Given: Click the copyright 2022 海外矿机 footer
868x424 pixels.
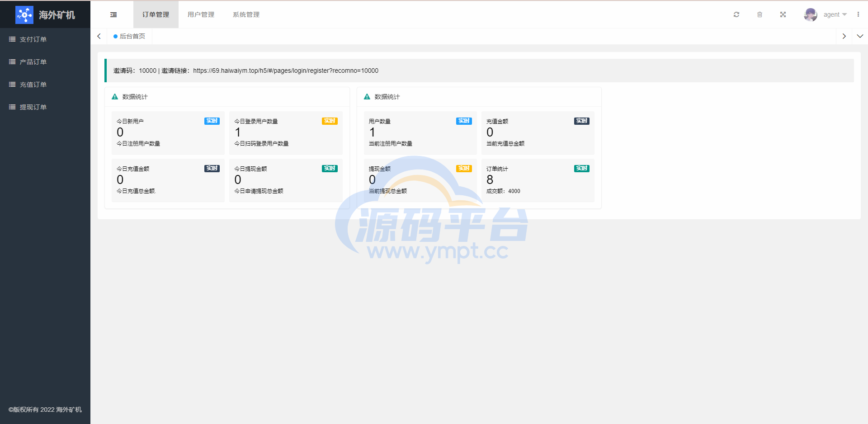Looking at the screenshot, I should tap(45, 410).
